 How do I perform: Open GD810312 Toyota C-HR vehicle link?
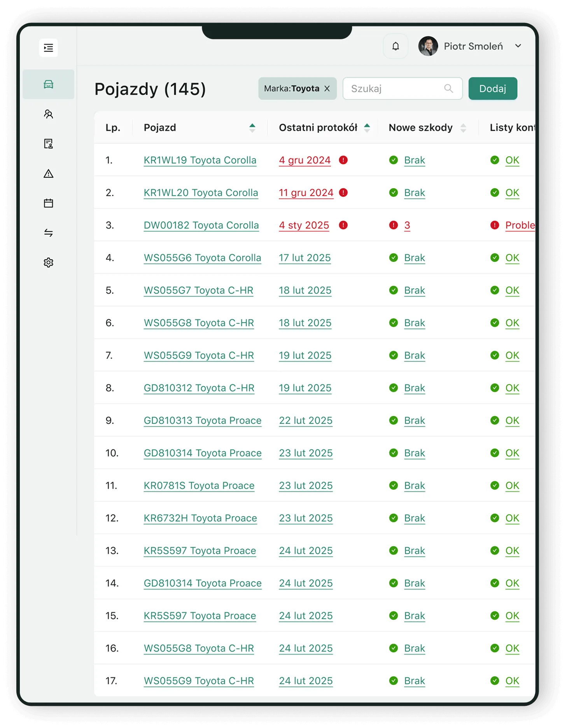pos(199,388)
